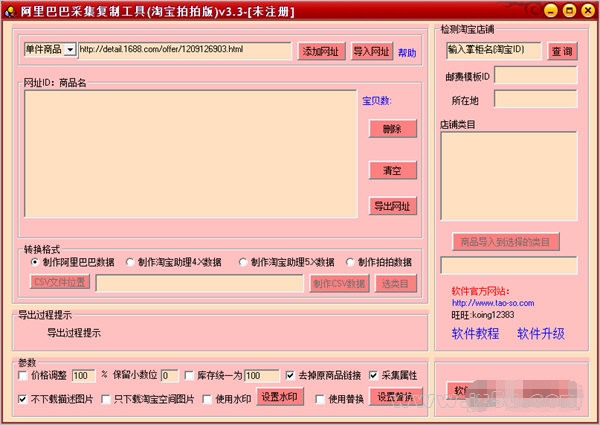Close the window with X button
The height and width of the screenshot is (425, 600).
pyautogui.click(x=588, y=11)
